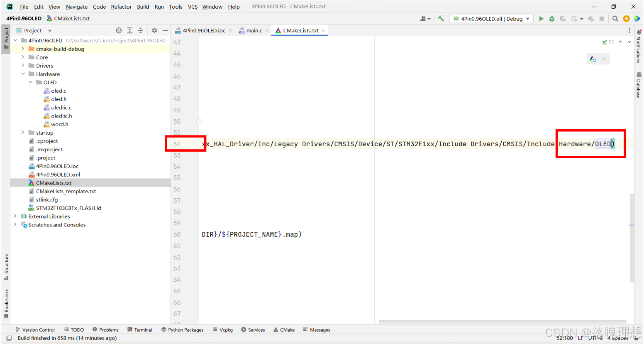Open the Refactor menu
Viewport: 644px width, 344px height.
121,7
